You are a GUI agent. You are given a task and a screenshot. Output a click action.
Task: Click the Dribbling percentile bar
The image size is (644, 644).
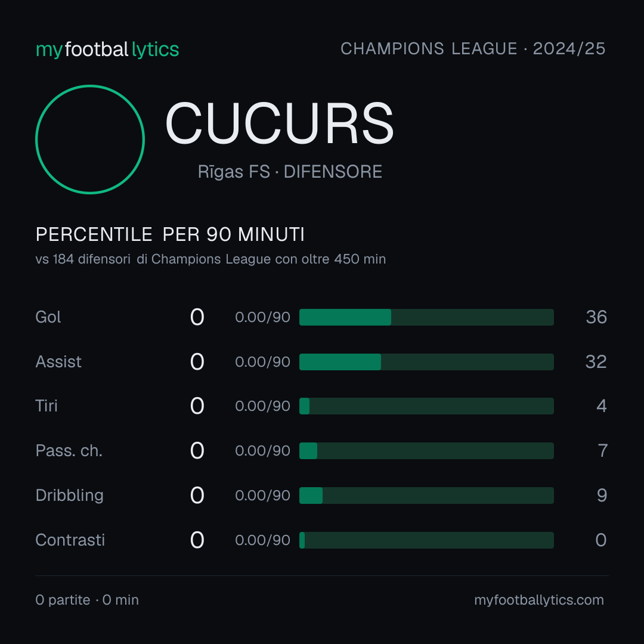[426, 496]
